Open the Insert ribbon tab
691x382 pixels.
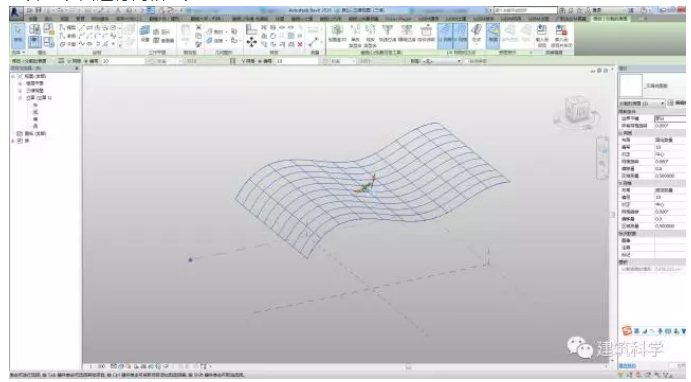click(48, 19)
